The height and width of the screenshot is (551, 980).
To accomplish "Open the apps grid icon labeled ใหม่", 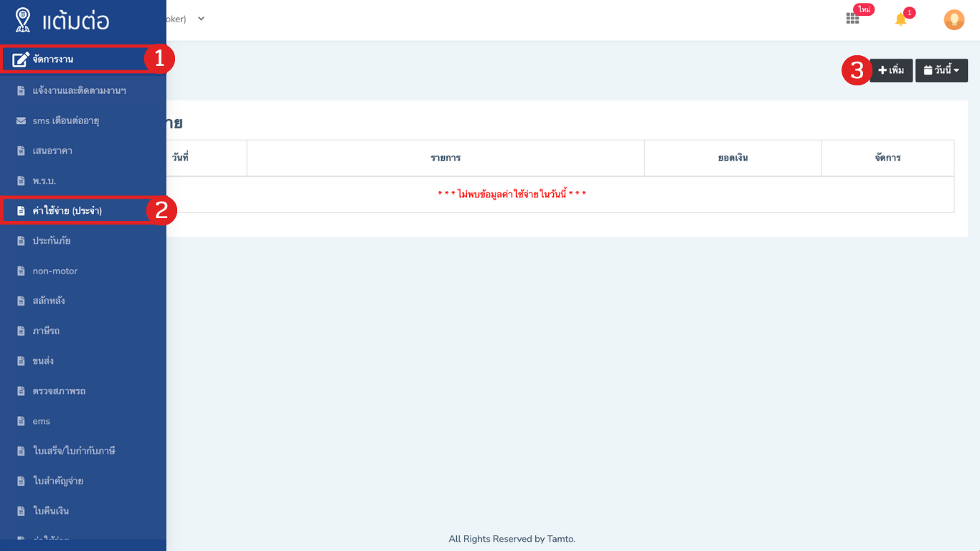I will coord(852,19).
